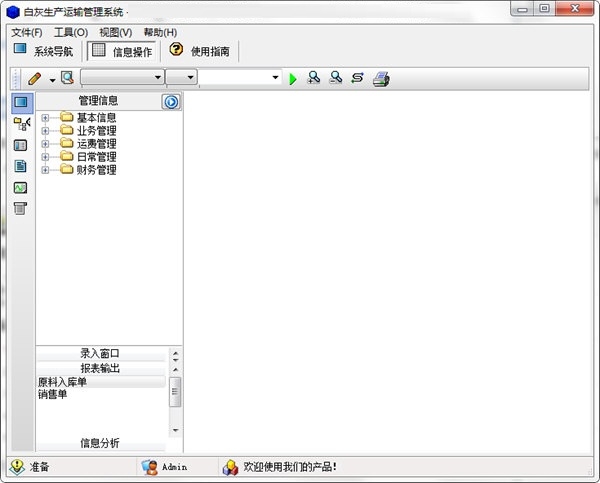Select the 日常管理 folder label

tap(96, 157)
